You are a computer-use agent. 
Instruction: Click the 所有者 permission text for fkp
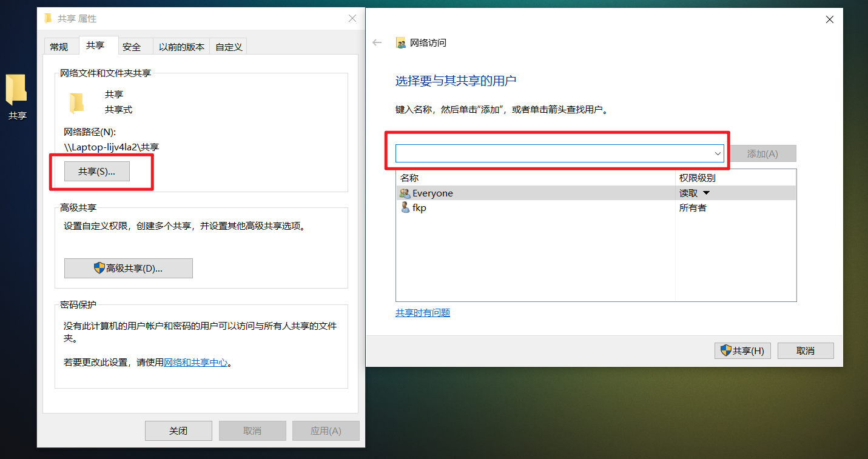click(x=693, y=208)
